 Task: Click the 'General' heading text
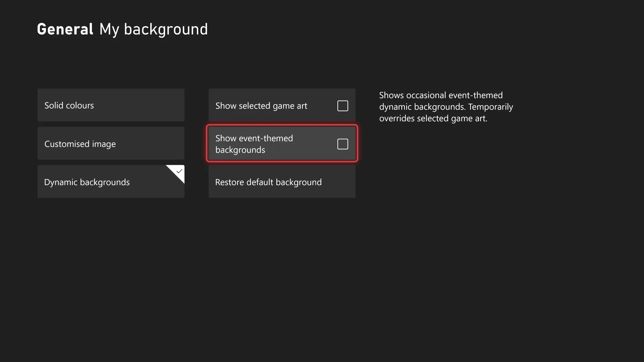coord(65,29)
